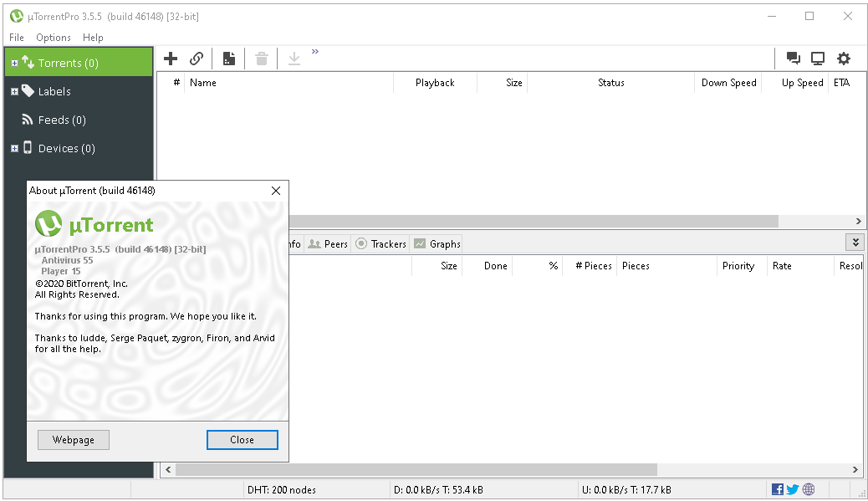Click the Create New Torrent icon
The width and height of the screenshot is (868, 501).
click(x=228, y=58)
